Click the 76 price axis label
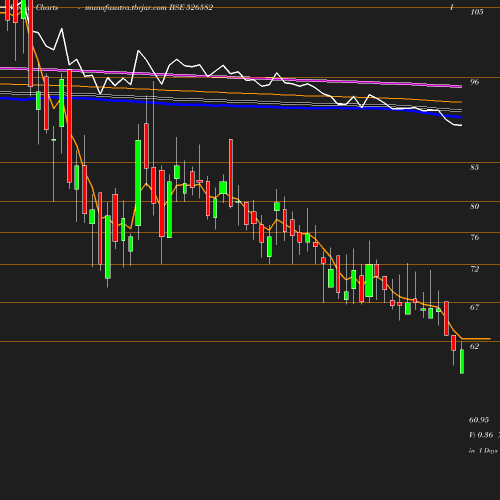500x500 pixels. pos(475,237)
